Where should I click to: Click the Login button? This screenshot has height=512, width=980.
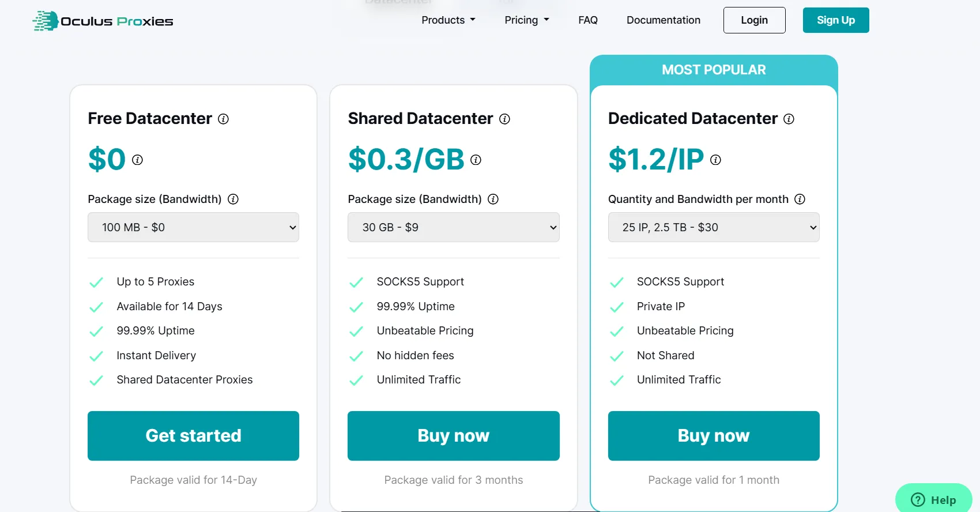(x=755, y=20)
